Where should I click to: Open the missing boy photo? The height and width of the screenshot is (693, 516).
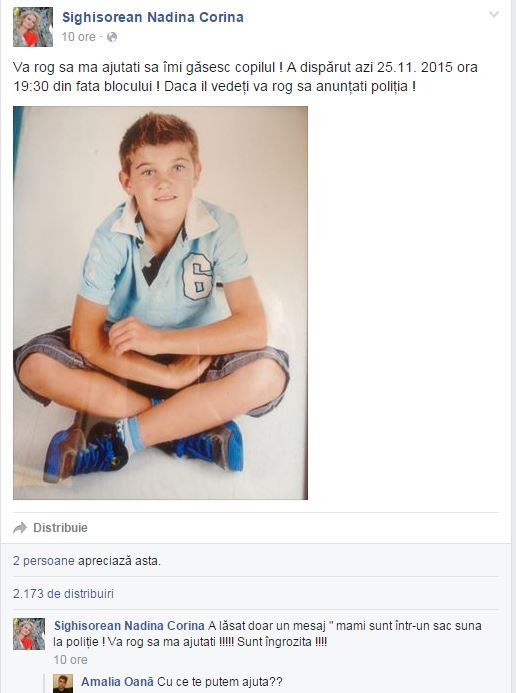tap(160, 303)
